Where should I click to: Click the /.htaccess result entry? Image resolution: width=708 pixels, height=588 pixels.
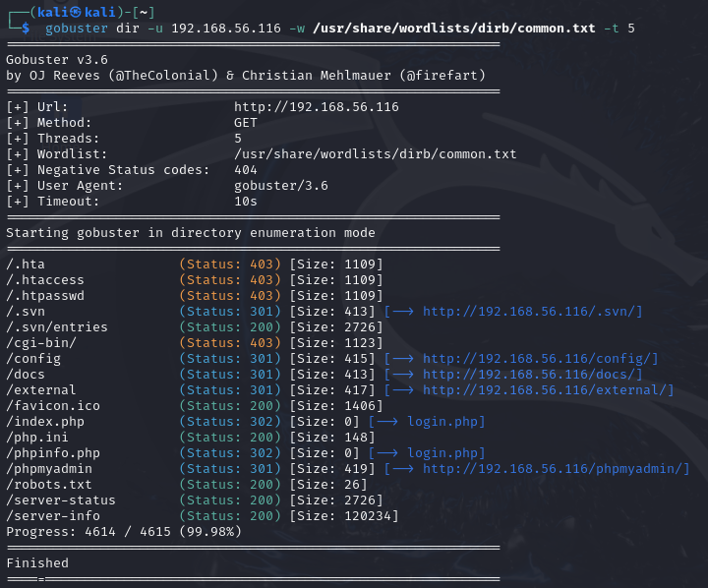pyautogui.click(x=45, y=280)
